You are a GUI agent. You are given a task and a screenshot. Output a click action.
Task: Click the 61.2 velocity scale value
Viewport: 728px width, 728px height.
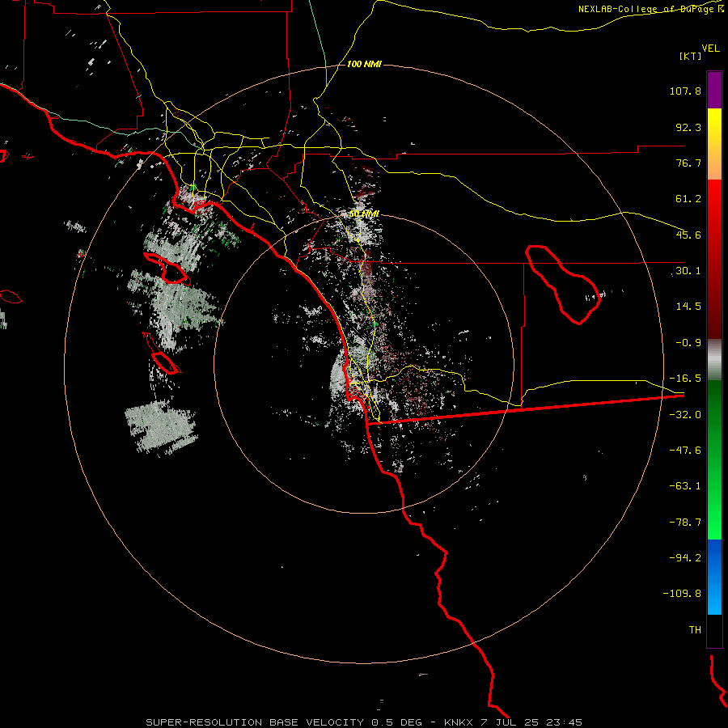(688, 199)
